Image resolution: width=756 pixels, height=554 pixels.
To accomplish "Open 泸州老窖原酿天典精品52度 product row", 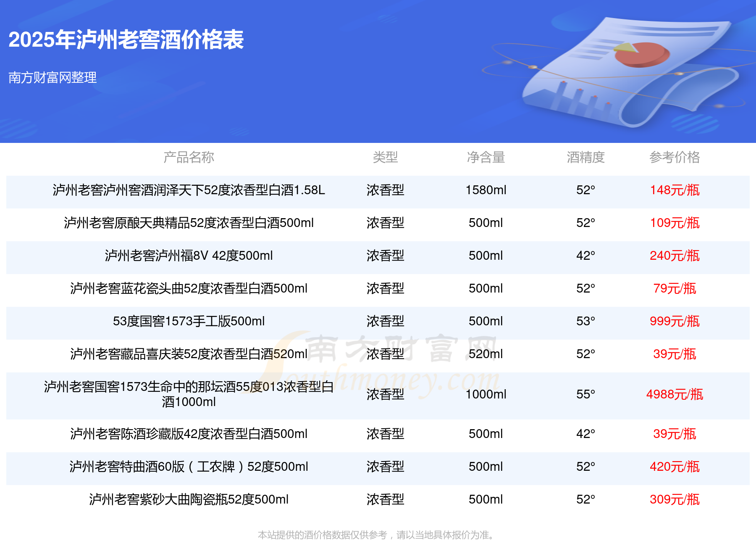I will coord(378,223).
